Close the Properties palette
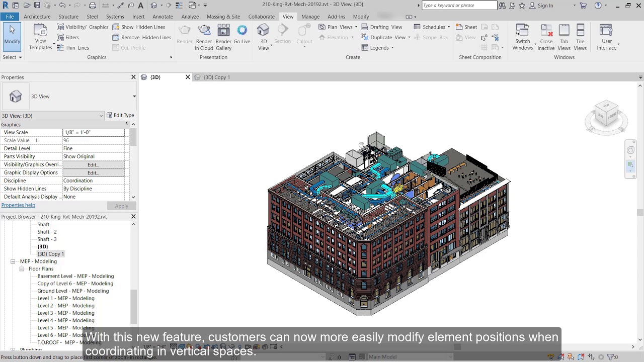This screenshot has width=644, height=362. [x=133, y=77]
